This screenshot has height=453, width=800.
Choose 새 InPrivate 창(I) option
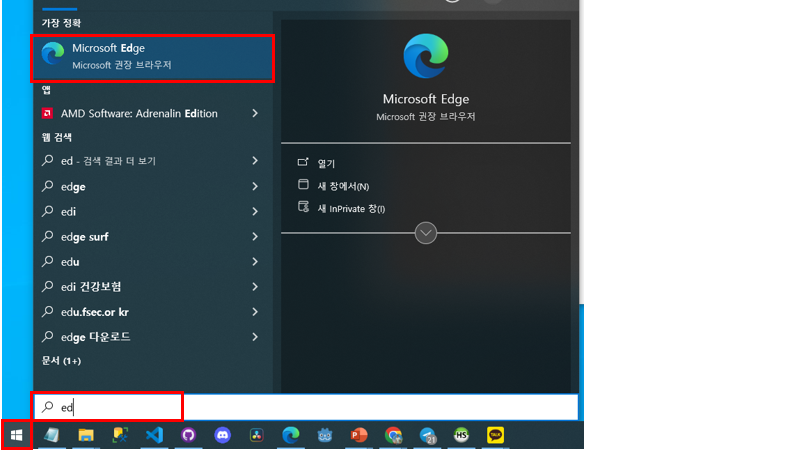pos(351,209)
